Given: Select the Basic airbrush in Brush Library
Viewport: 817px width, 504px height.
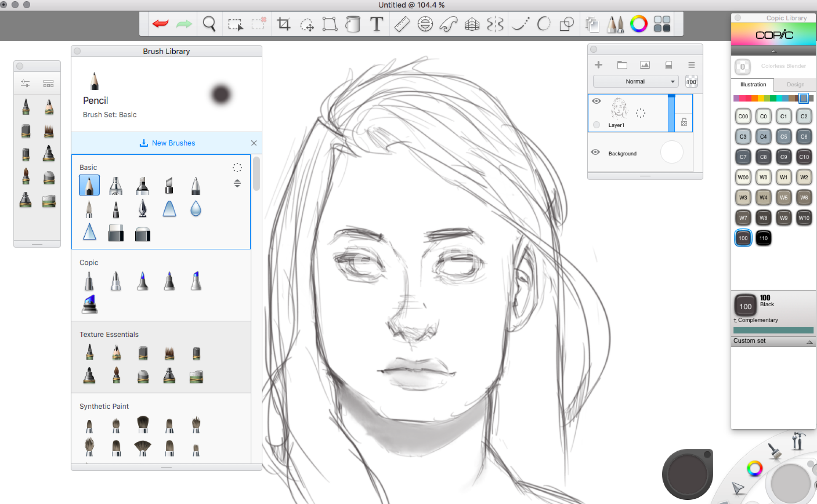Looking at the screenshot, I should tap(116, 186).
